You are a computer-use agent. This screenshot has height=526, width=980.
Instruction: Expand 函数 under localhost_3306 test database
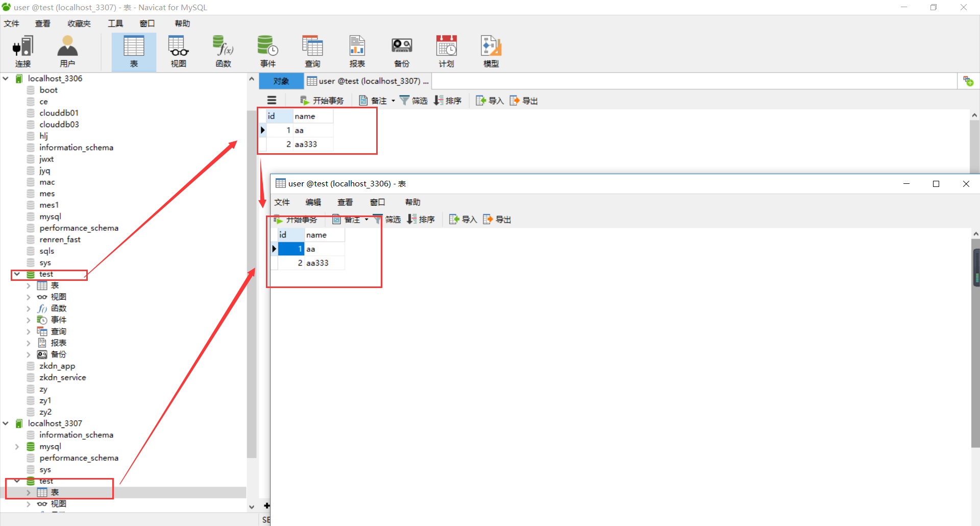click(x=29, y=308)
